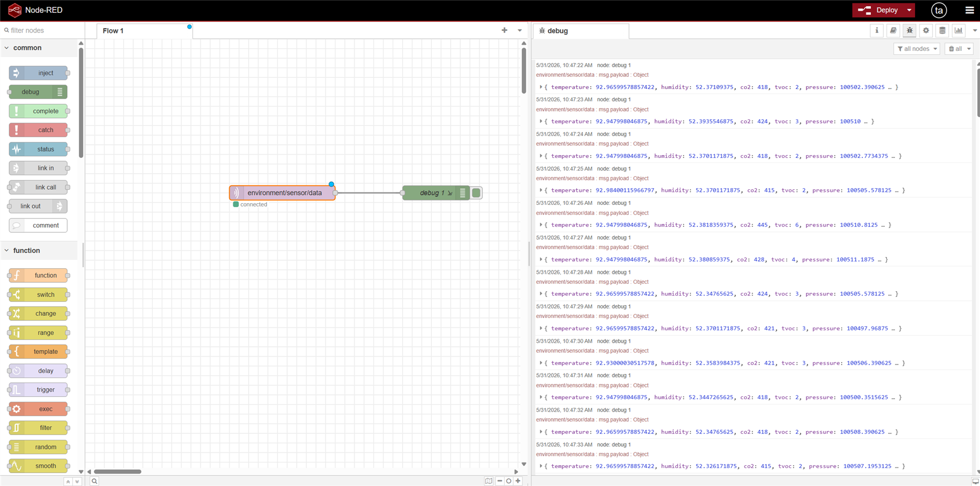
Task: Select the environment/sensor/data MQTT node
Action: coord(282,193)
